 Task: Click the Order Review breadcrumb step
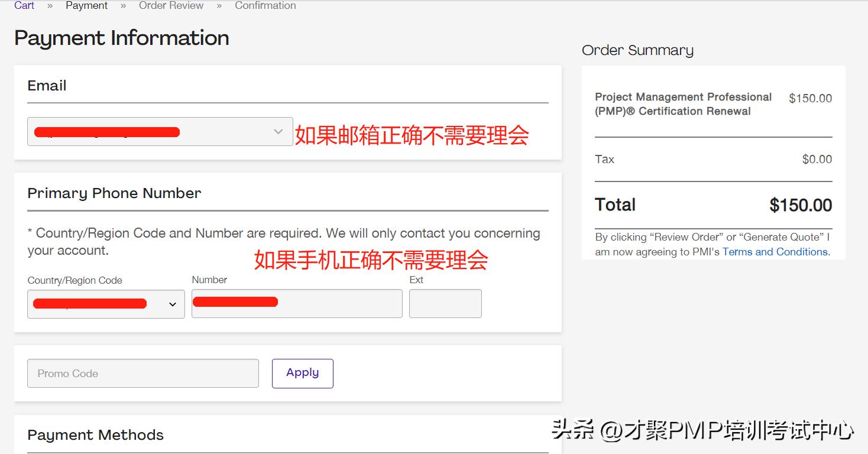[171, 5]
